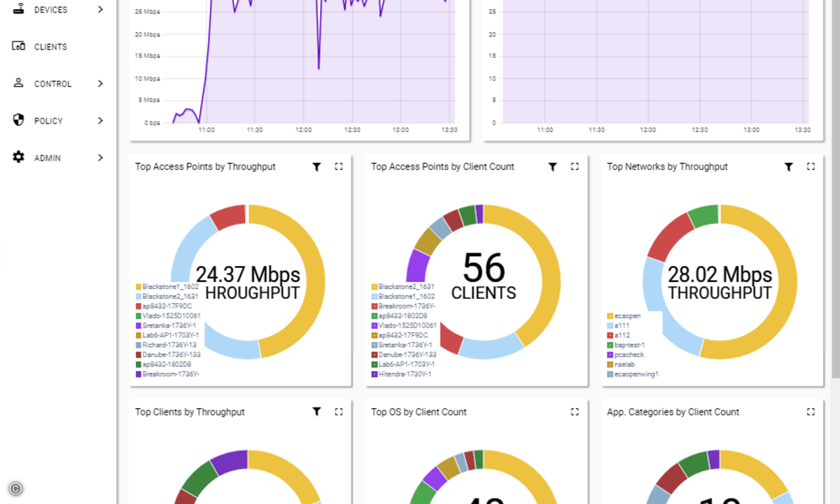This screenshot has height=504, width=840.
Task: Toggle Lab6-AP1-1703Y-1 legend in AP Throughput chart
Action: (x=167, y=335)
